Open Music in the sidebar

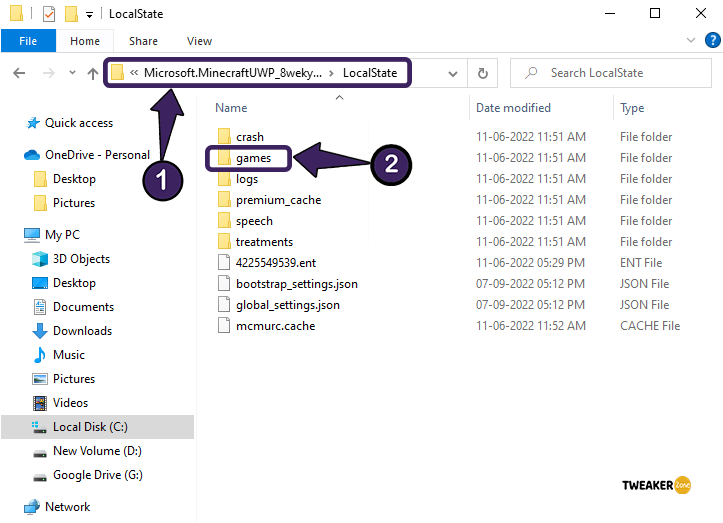click(x=69, y=355)
